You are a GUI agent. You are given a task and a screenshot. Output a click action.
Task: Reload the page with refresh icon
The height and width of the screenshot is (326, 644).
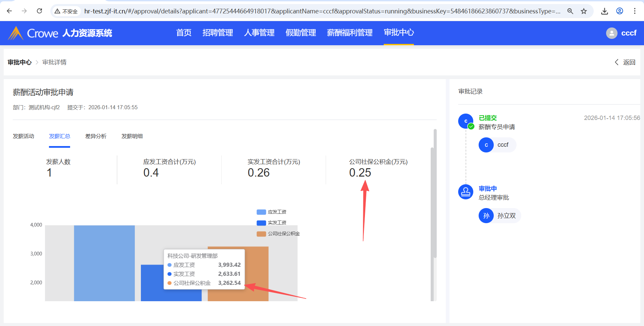pyautogui.click(x=39, y=11)
